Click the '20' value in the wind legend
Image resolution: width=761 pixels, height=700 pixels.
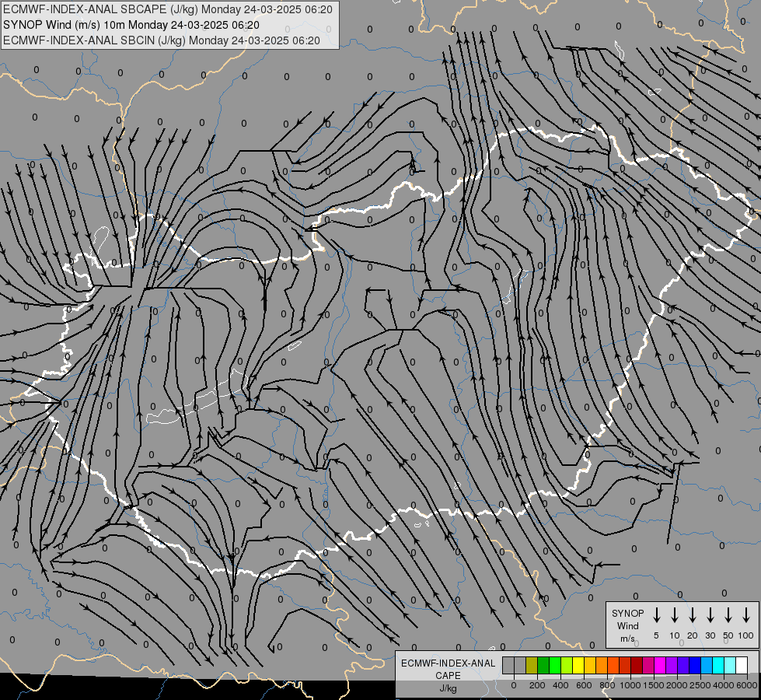(693, 635)
